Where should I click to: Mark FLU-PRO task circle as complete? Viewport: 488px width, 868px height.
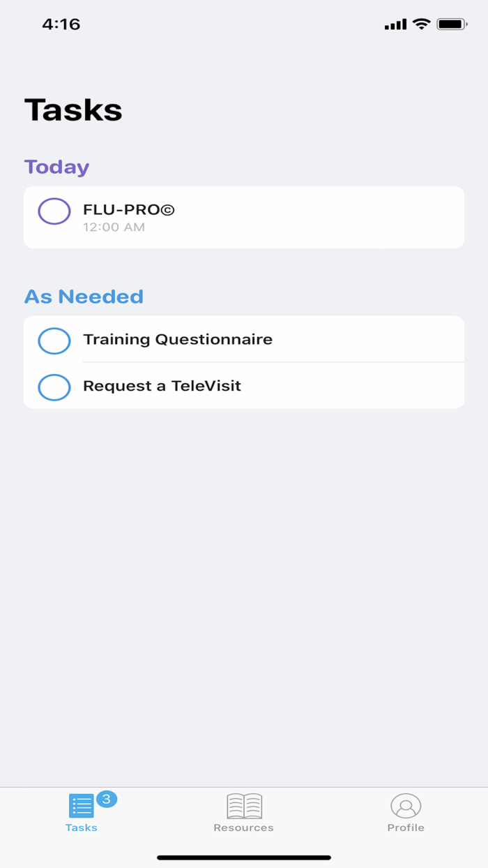point(54,211)
